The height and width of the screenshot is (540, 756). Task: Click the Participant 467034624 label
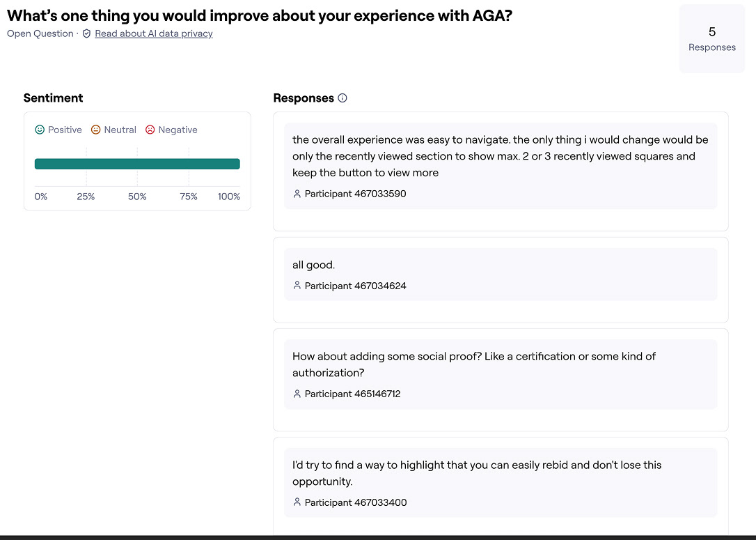355,286
